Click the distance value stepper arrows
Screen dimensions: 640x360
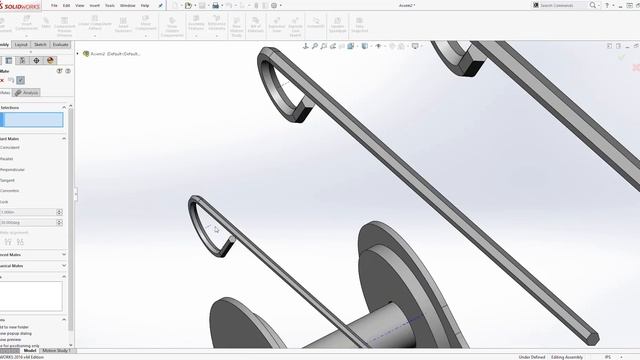tap(59, 212)
